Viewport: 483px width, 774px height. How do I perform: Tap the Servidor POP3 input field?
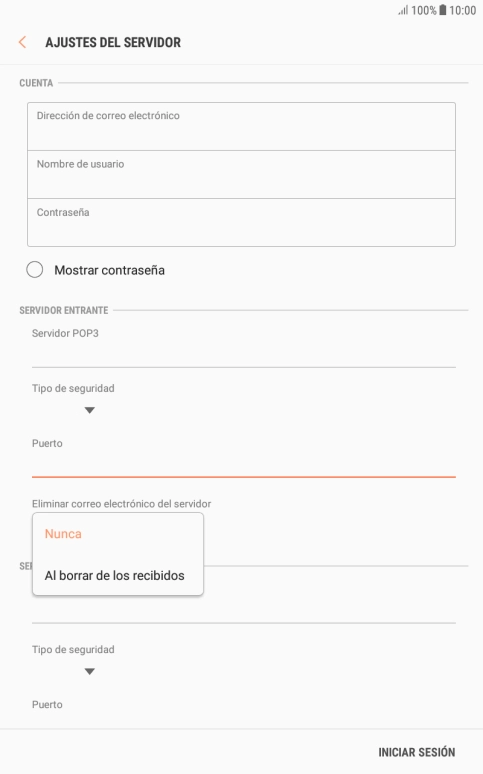pos(243,355)
